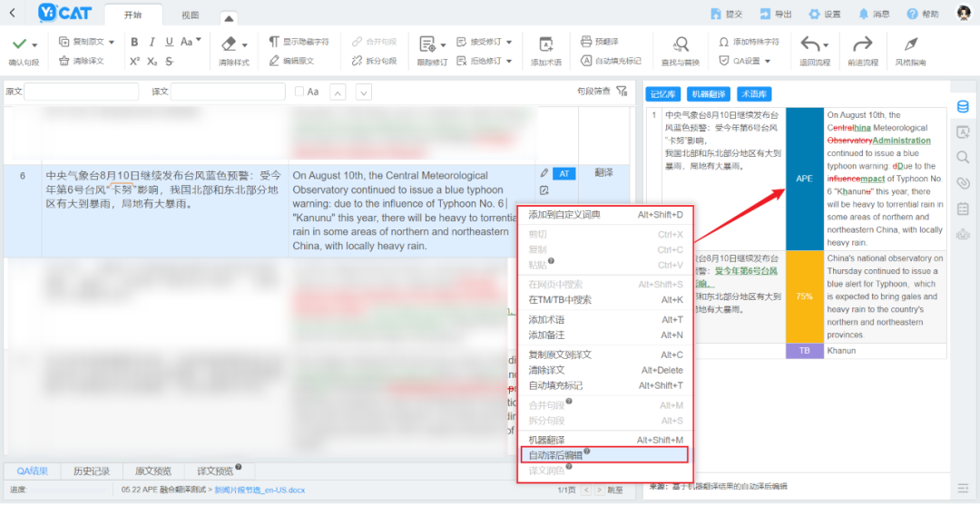980x505 pixels.
Task: Click 预翻译 in the toolbar
Action: (x=600, y=42)
